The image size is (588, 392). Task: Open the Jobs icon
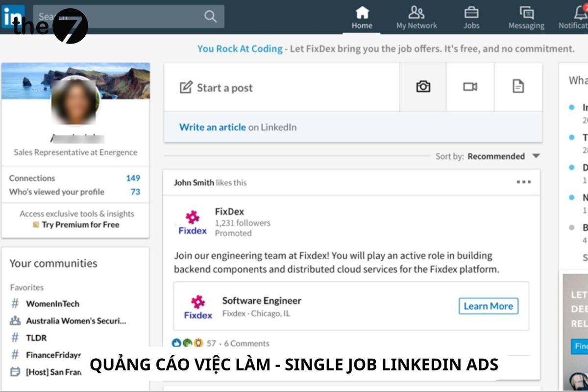[x=471, y=16]
